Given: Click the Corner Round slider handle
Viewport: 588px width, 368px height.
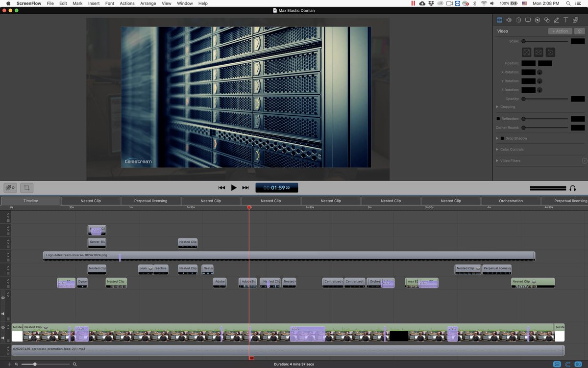Looking at the screenshot, I should click(x=523, y=128).
